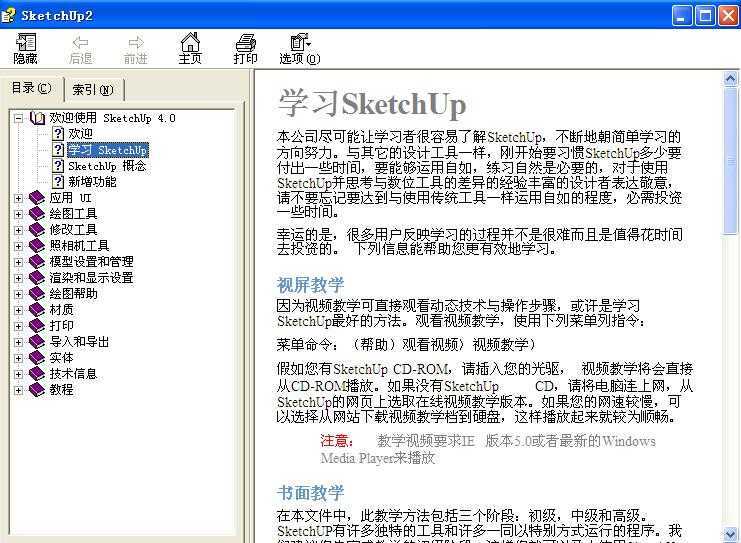Expand the 修改工具 node
Viewport: 741px width, 543px height.
pos(18,230)
